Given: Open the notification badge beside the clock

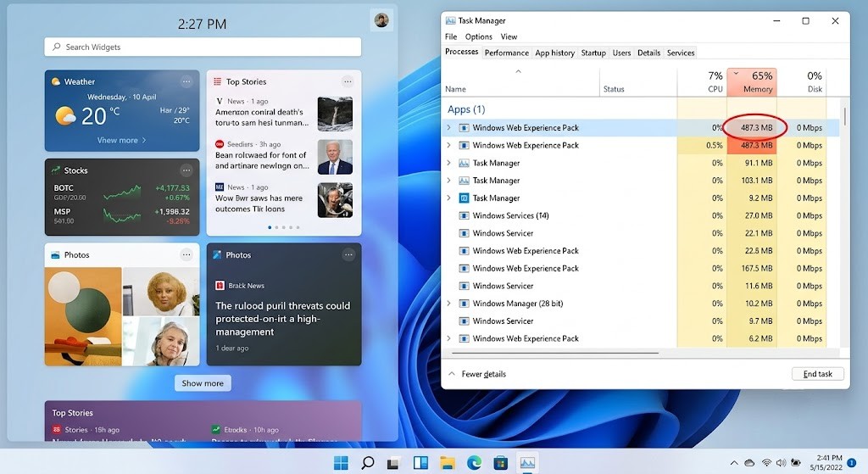Looking at the screenshot, I should 851,462.
